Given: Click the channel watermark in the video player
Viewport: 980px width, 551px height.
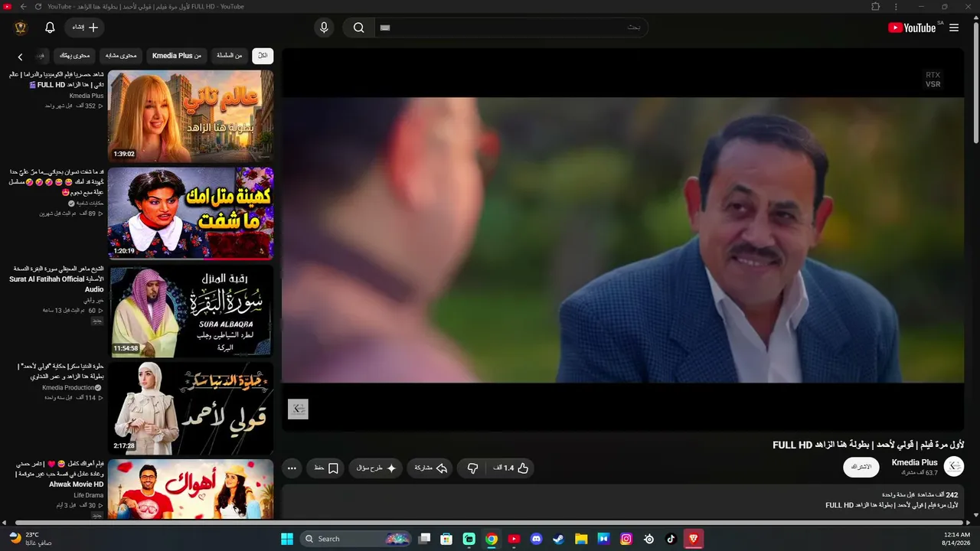Looking at the screenshot, I should (298, 409).
